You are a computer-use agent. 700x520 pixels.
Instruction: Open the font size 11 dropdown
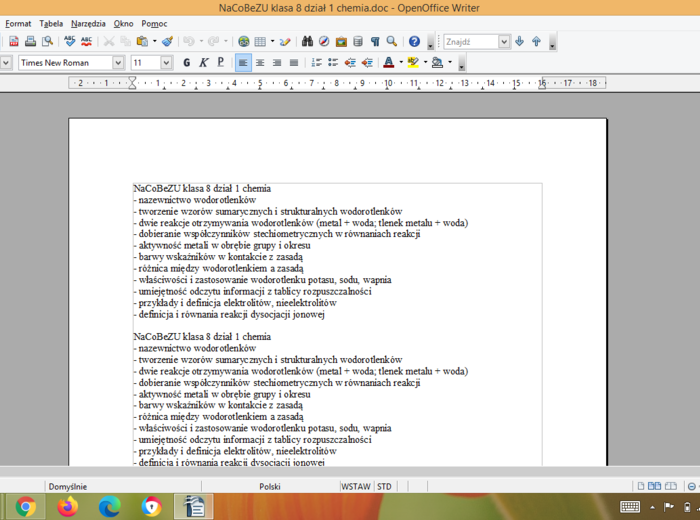[x=166, y=63]
